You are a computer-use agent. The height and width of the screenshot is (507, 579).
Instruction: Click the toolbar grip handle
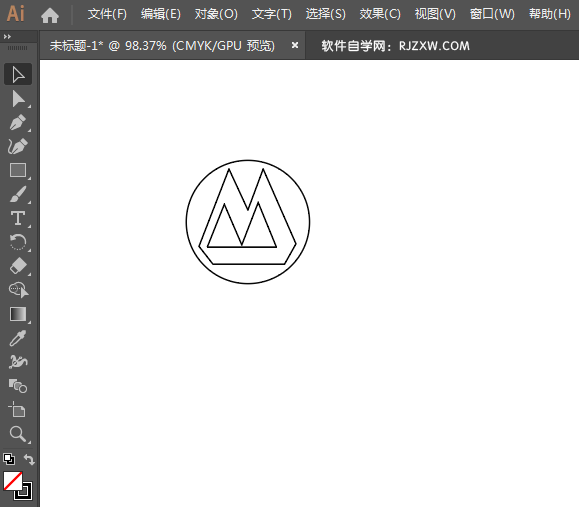point(17,48)
